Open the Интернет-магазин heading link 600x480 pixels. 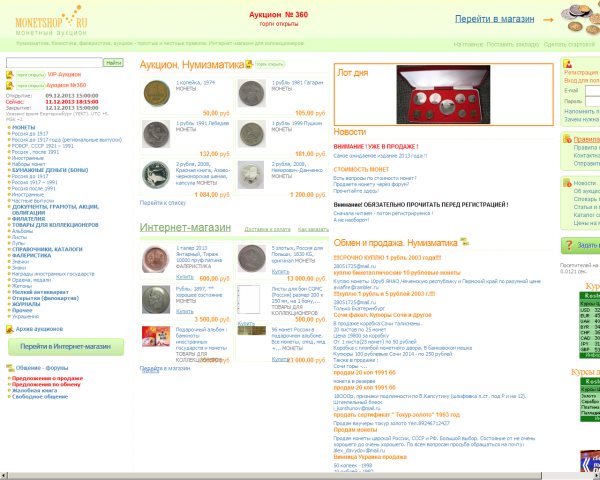[185, 227]
